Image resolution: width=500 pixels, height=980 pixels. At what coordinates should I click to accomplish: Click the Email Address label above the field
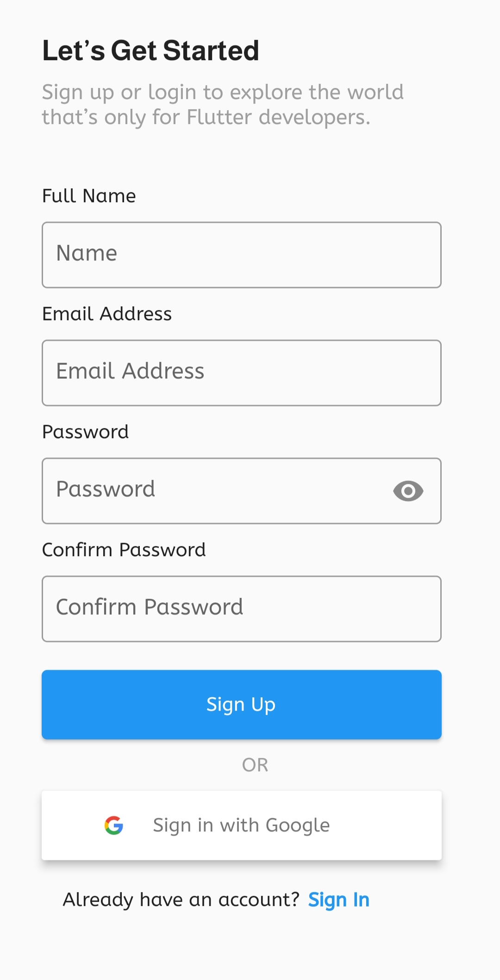tap(107, 314)
